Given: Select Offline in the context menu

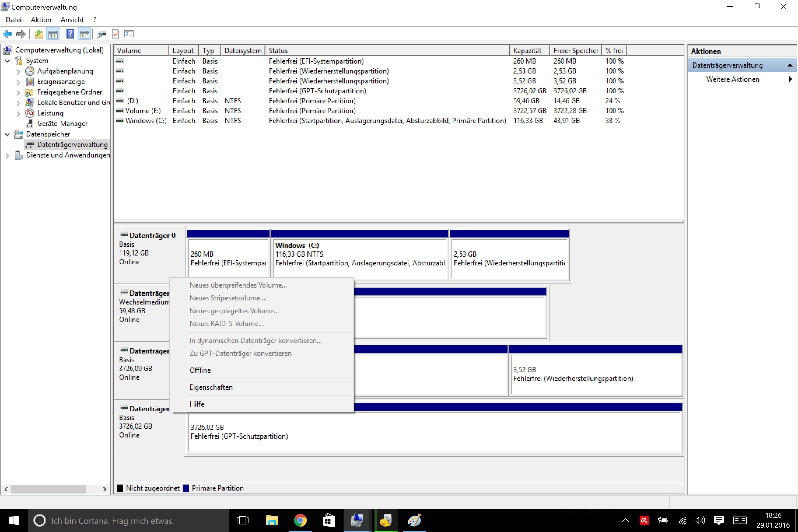Looking at the screenshot, I should point(200,370).
